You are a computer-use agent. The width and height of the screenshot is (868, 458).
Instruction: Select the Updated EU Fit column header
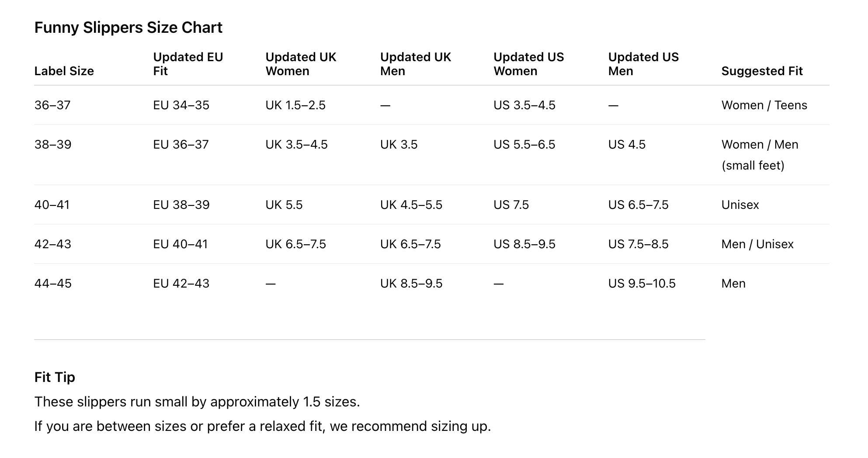pyautogui.click(x=188, y=64)
